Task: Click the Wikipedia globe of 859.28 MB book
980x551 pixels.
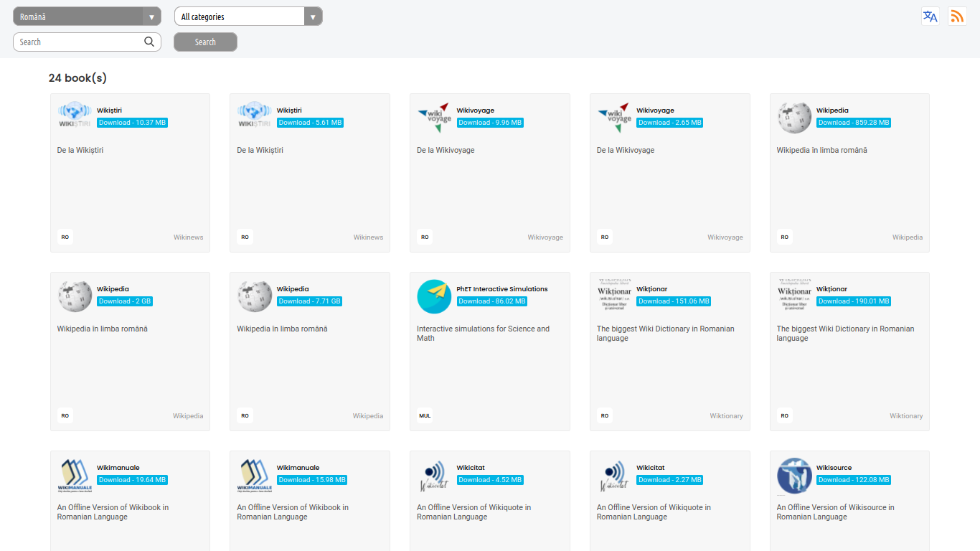Action: [794, 118]
